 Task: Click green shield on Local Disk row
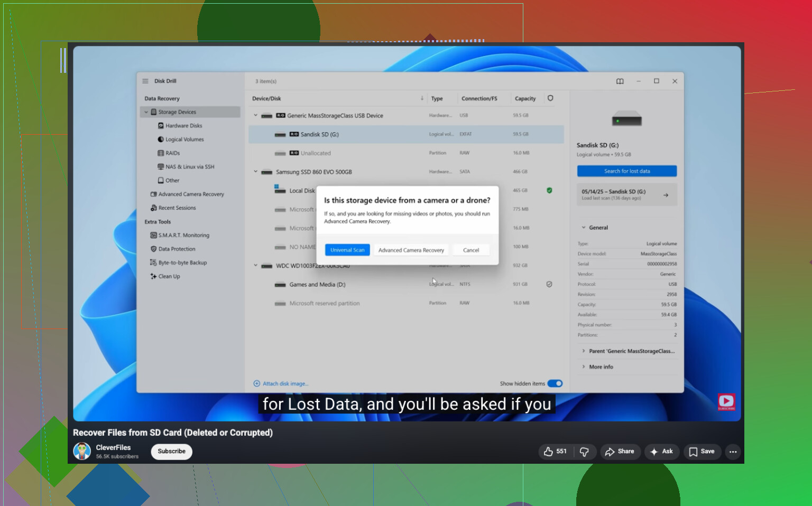pyautogui.click(x=549, y=191)
